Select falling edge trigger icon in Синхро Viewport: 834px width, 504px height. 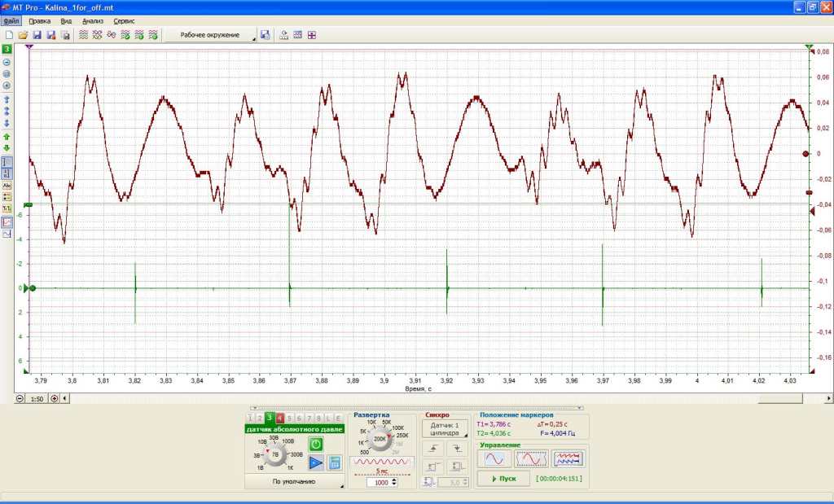click(x=457, y=449)
